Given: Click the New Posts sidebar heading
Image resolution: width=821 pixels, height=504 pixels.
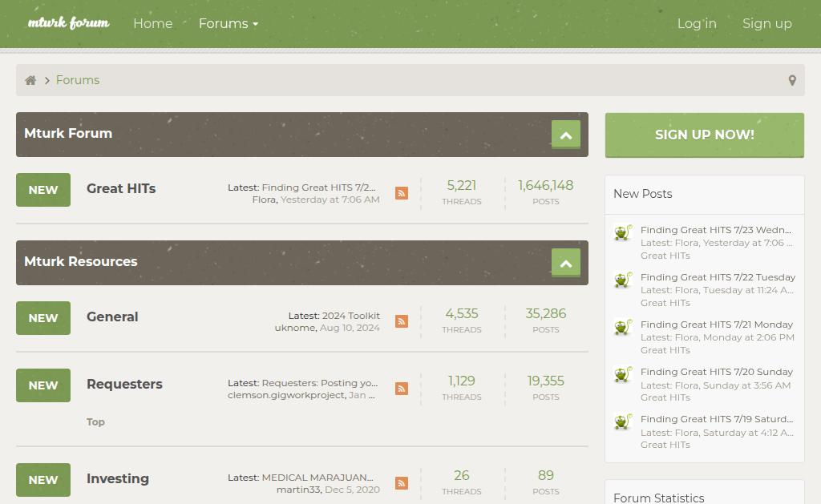Looking at the screenshot, I should point(642,194).
